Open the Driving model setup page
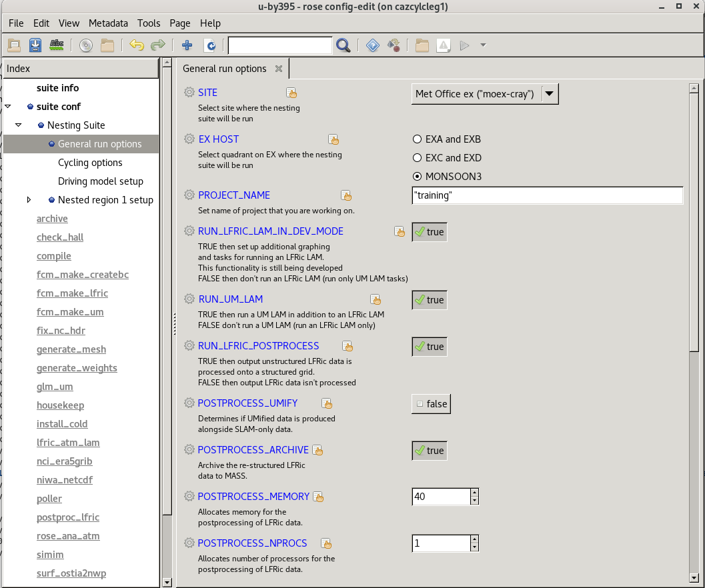 101,181
